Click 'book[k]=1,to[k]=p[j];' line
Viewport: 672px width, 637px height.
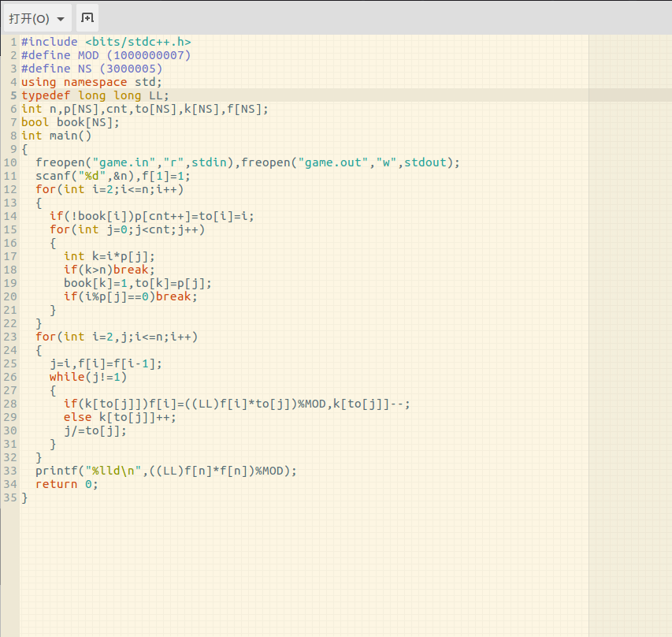138,283
